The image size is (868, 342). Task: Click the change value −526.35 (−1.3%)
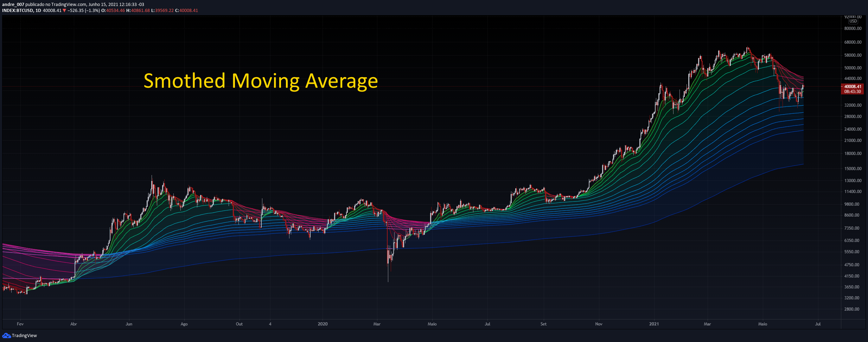(x=83, y=11)
